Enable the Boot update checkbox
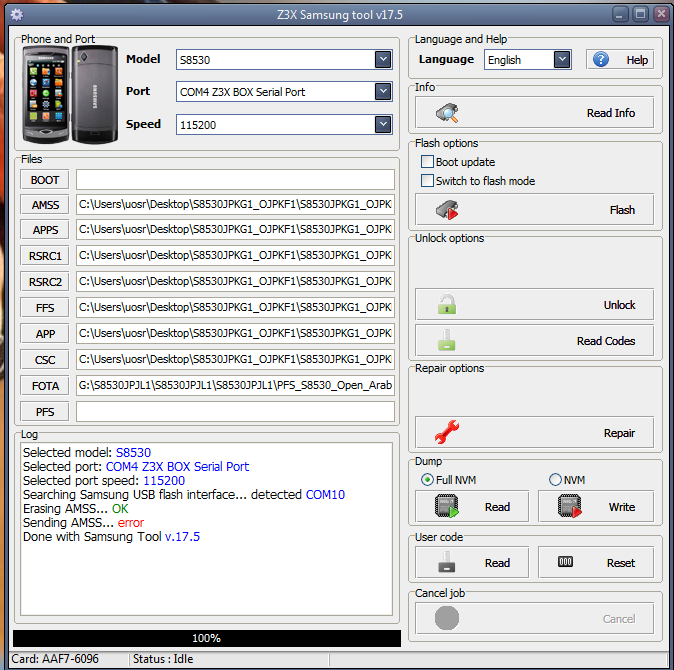 pyautogui.click(x=427, y=162)
